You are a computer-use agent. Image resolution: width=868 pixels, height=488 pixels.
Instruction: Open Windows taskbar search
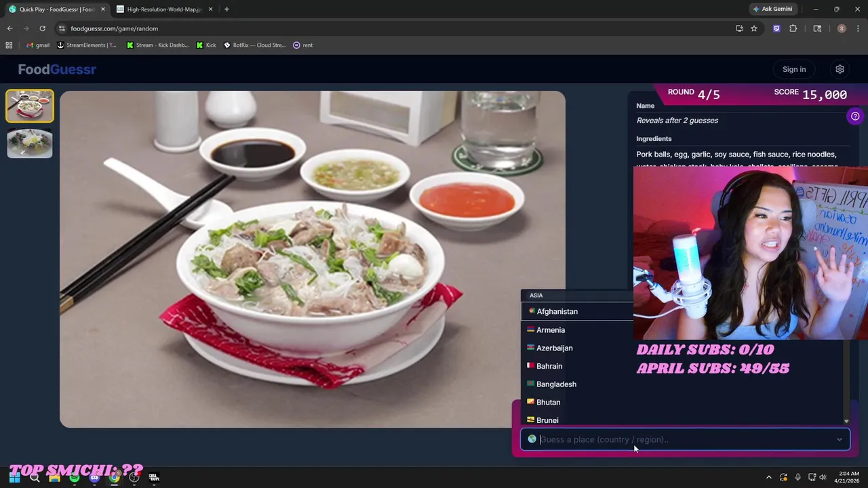[35, 477]
